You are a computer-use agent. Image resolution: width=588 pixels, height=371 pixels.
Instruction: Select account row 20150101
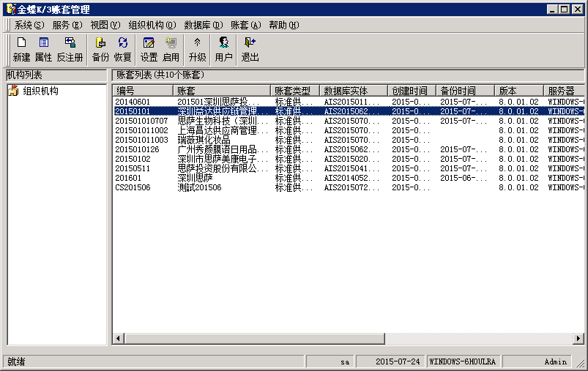tap(349, 111)
